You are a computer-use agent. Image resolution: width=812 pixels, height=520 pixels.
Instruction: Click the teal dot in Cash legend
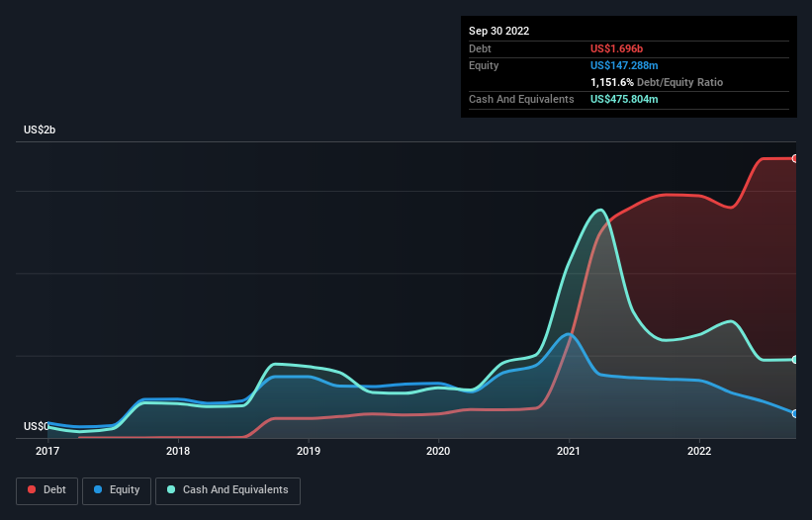(x=171, y=489)
